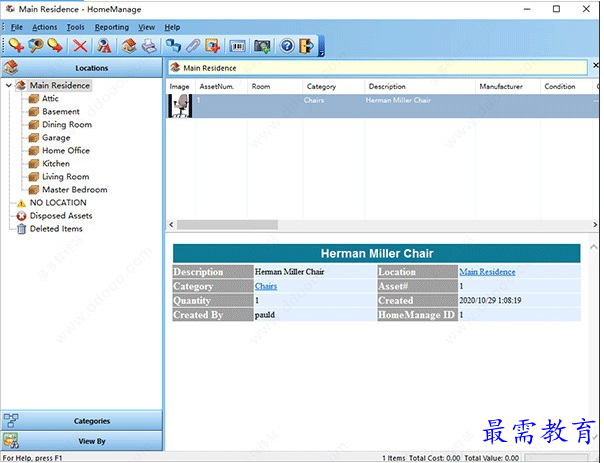The height and width of the screenshot is (463, 604).
Task: Open the Reporting menu
Action: 111,27
